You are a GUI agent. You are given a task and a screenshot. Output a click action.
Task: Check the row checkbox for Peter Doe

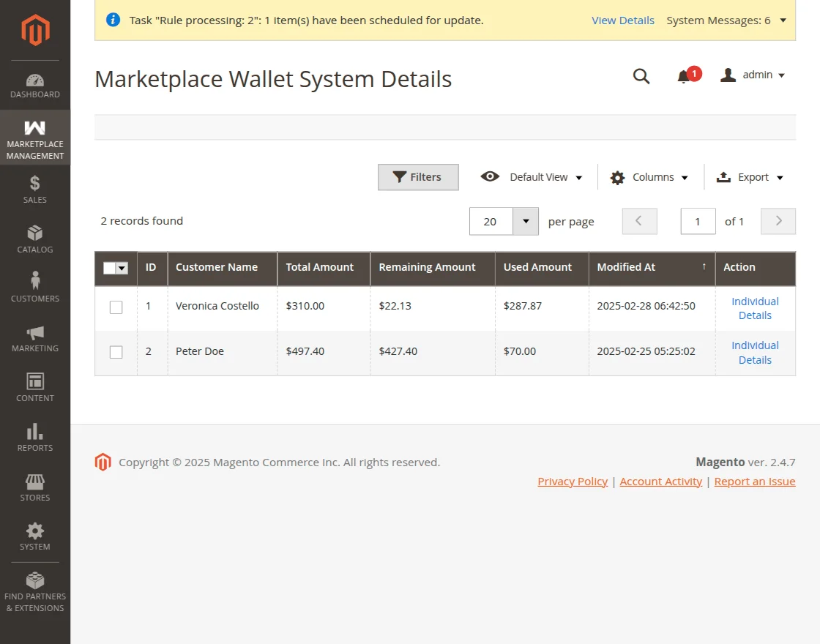[116, 352]
